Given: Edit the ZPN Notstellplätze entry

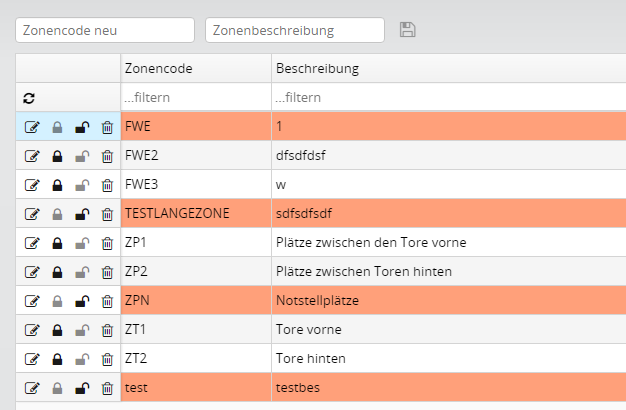Looking at the screenshot, I should [x=32, y=301].
